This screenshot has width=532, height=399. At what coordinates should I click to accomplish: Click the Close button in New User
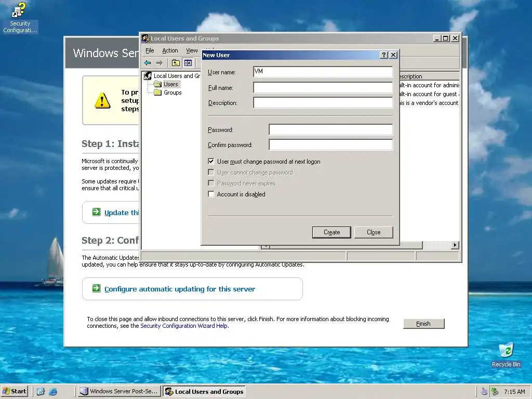pos(374,232)
